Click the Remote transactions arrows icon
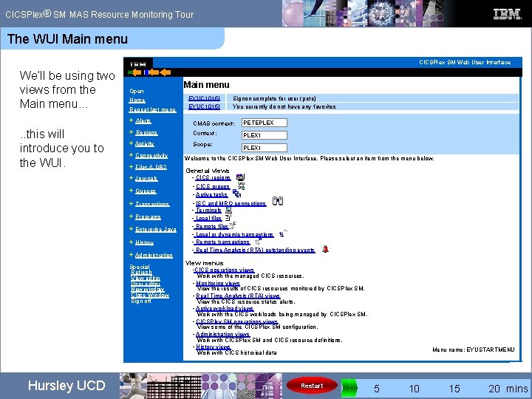The image size is (532, 399). (258, 242)
